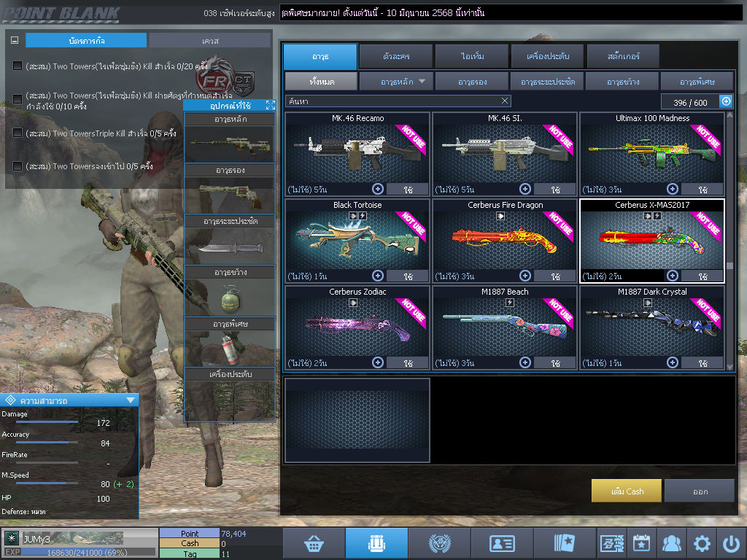Click plus icon on M1887 Dark Crystal
This screenshot has width=747, height=560.
coord(672,362)
